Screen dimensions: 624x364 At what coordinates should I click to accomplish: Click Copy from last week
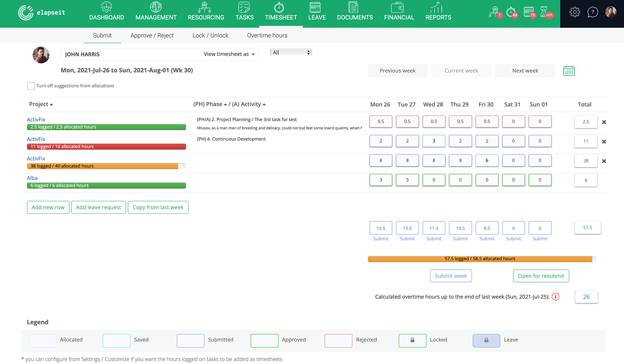(x=158, y=207)
